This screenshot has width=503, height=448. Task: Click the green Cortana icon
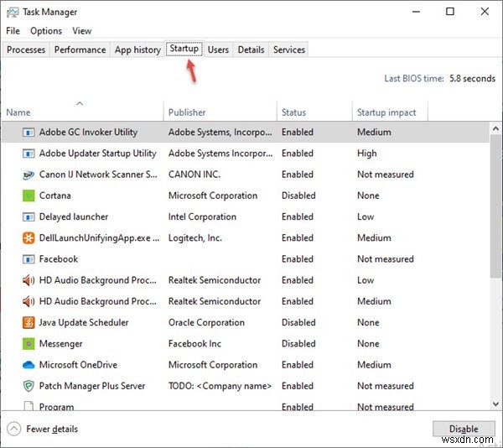click(29, 195)
